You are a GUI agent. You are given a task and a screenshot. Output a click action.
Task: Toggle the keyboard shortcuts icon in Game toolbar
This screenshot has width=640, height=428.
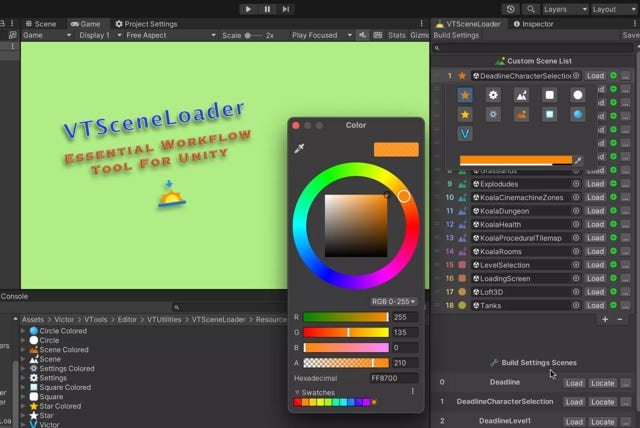coord(378,35)
